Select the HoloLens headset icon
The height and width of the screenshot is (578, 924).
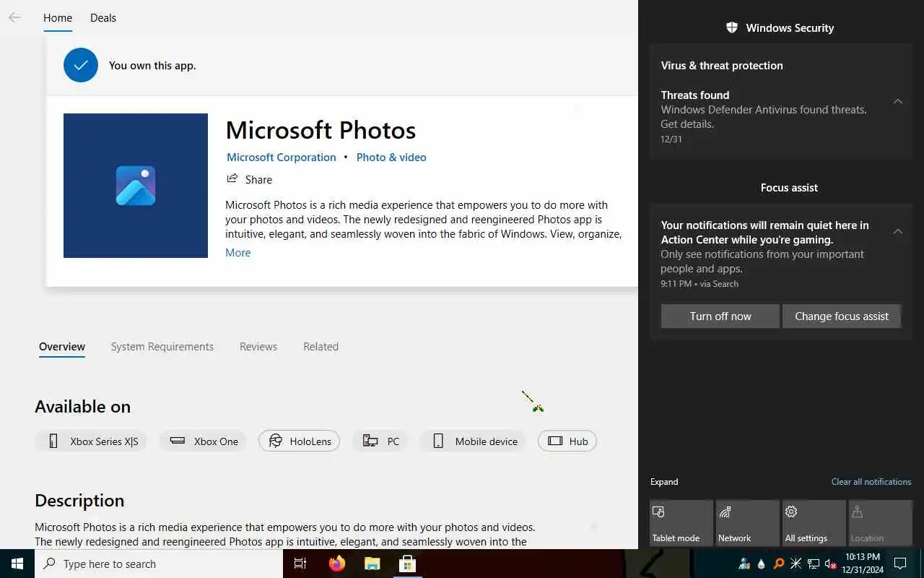tap(275, 441)
